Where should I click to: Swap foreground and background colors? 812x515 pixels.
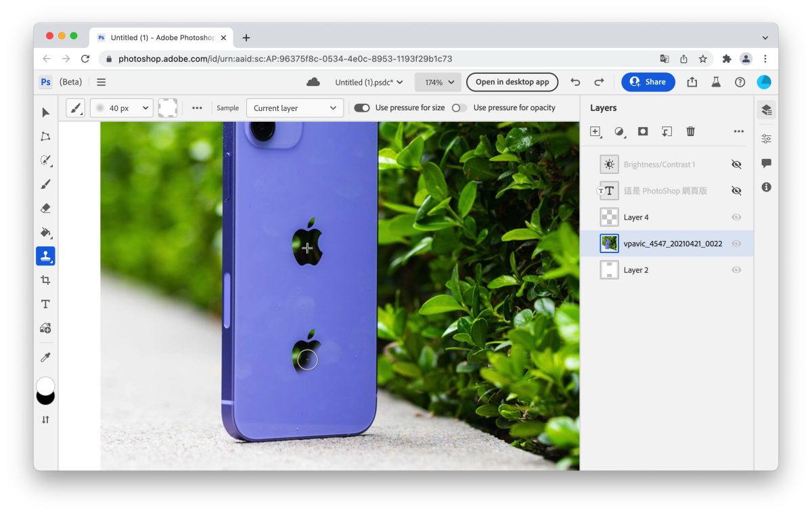tap(45, 420)
